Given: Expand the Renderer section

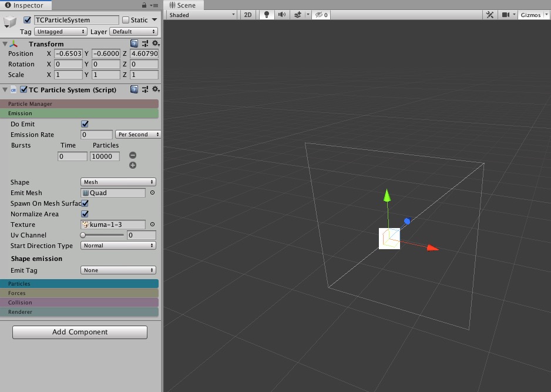Looking at the screenshot, I should pyautogui.click(x=79, y=312).
